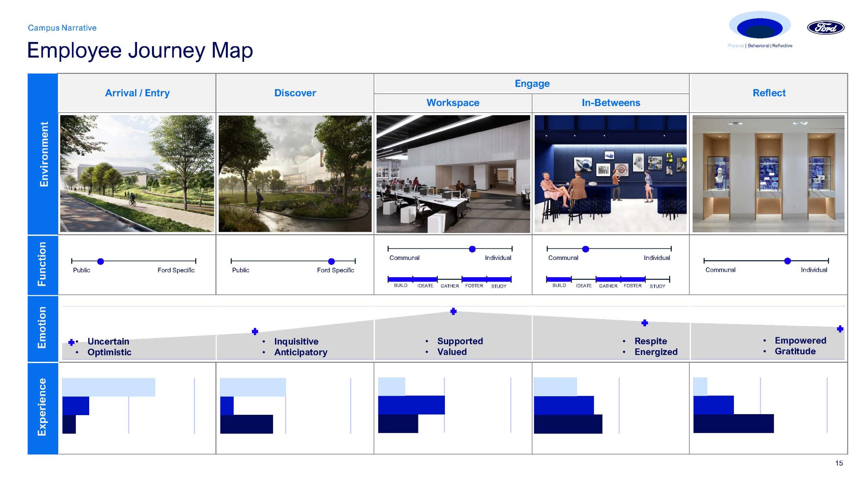This screenshot has width=868, height=488.
Task: Select the Workspace column header
Action: tap(453, 103)
